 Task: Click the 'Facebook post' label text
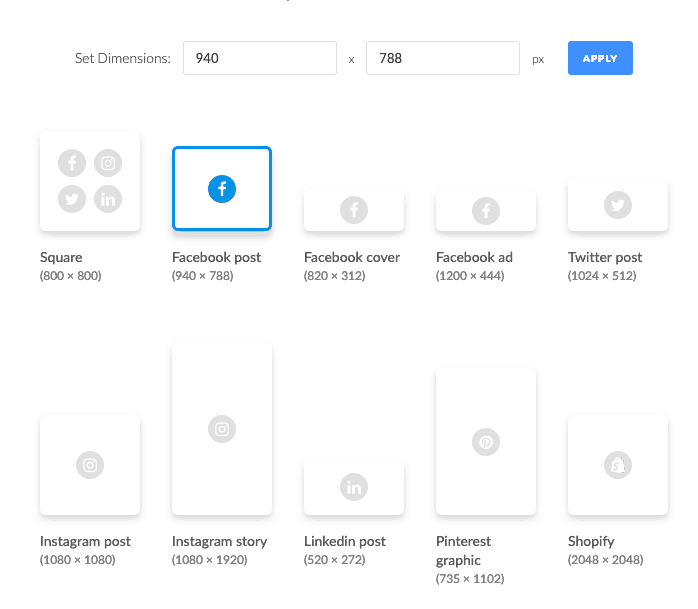pyautogui.click(x=216, y=257)
